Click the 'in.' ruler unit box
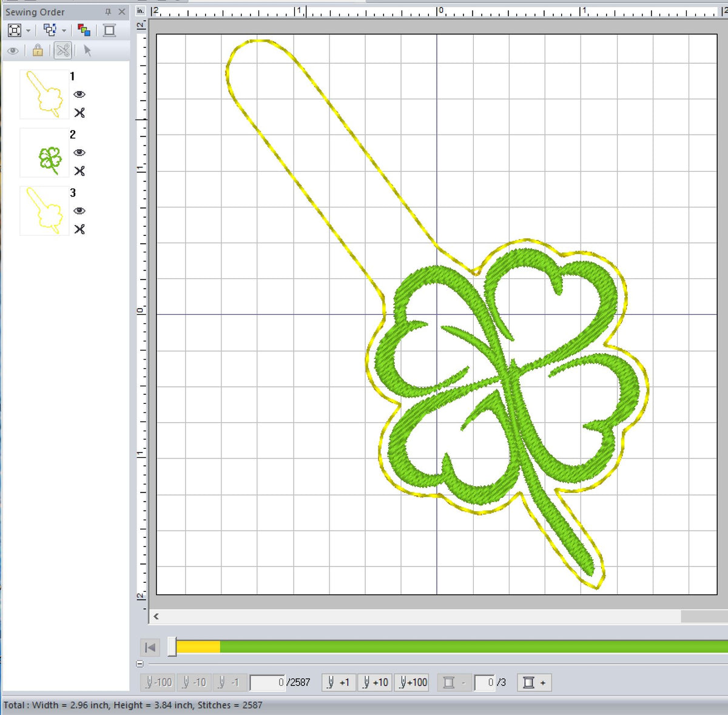 (141, 11)
